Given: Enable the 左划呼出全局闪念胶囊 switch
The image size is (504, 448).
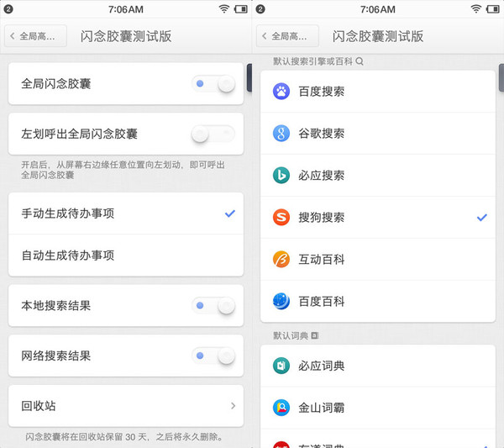Looking at the screenshot, I should 213,134.
